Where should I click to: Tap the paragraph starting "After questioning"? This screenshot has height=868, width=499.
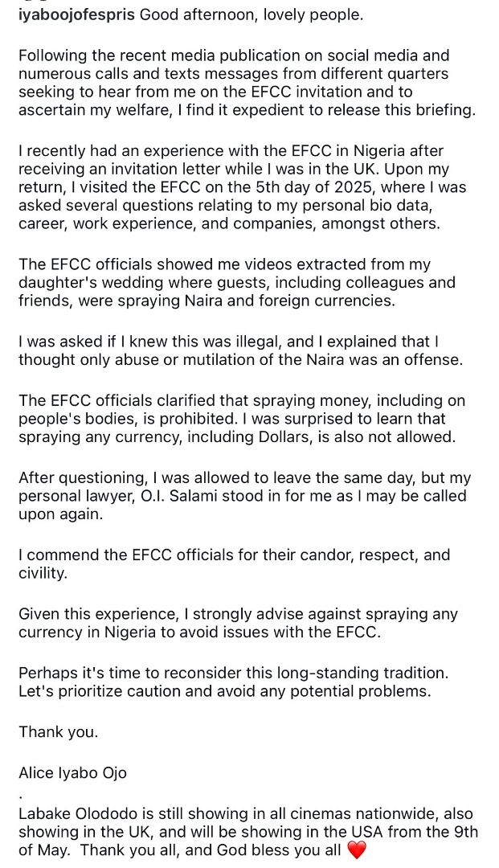tap(242, 496)
